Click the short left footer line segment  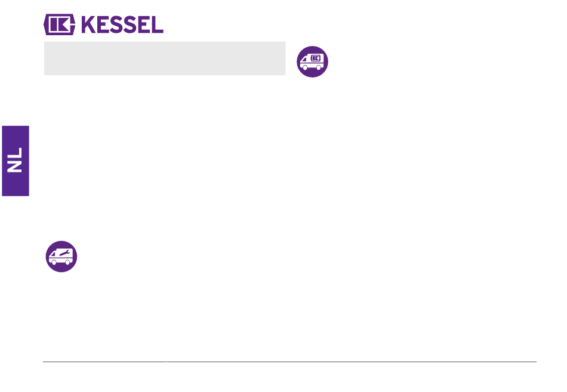point(104,362)
